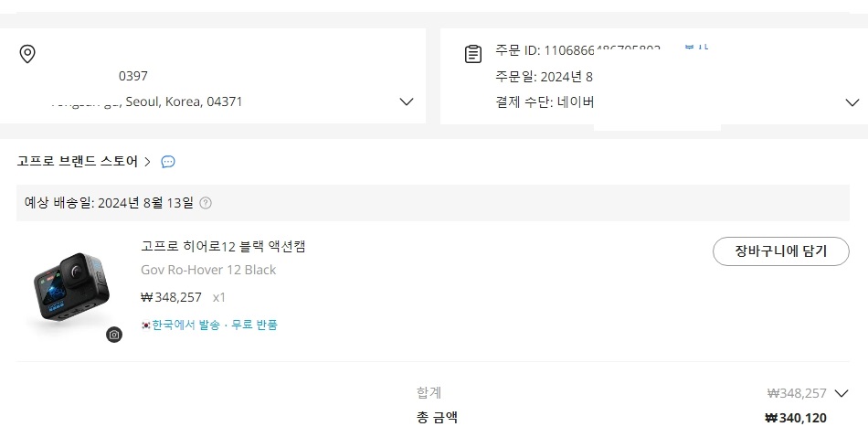Expand the 합계 price breakdown chevron
868x448 pixels.
[842, 393]
